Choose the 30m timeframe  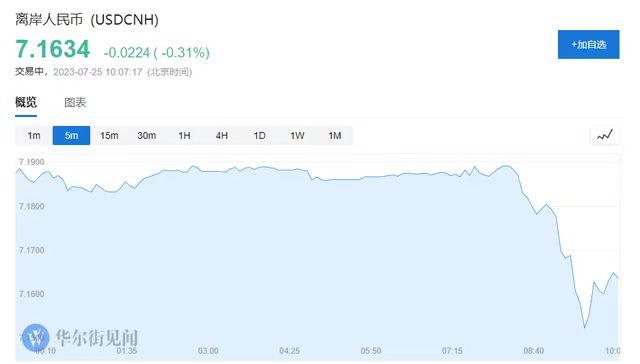click(147, 135)
